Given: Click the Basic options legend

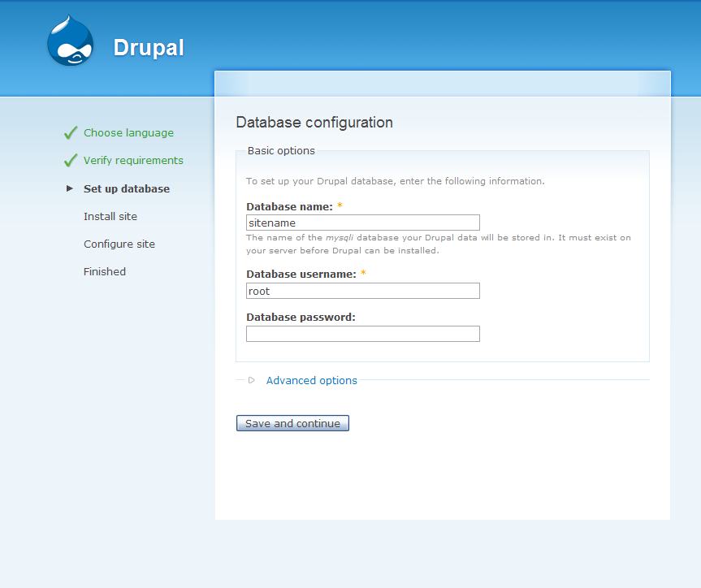Looking at the screenshot, I should [281, 151].
